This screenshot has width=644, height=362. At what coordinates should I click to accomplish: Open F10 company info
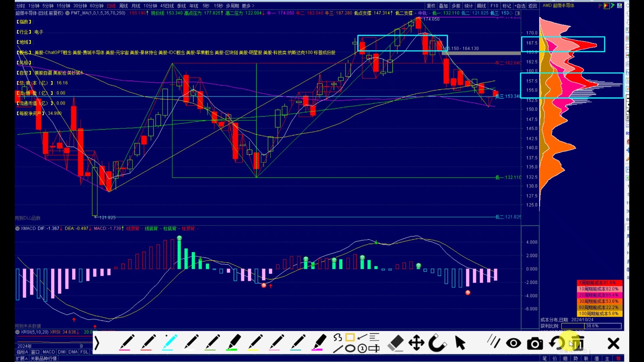coord(494,6)
